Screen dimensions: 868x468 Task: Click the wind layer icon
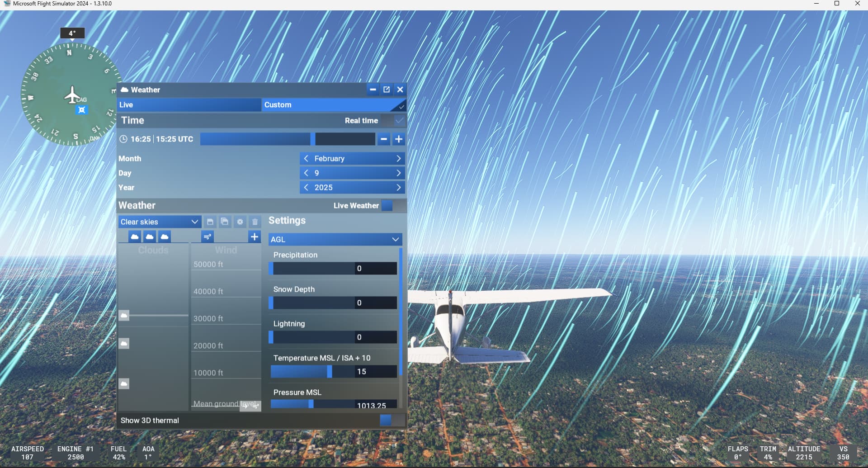tap(208, 236)
